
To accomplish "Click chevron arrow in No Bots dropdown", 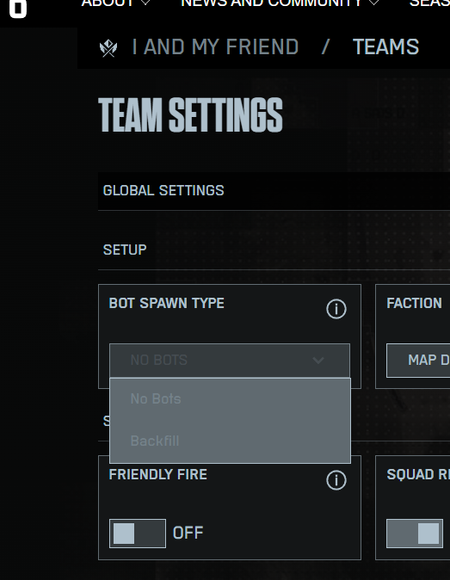I will (318, 360).
